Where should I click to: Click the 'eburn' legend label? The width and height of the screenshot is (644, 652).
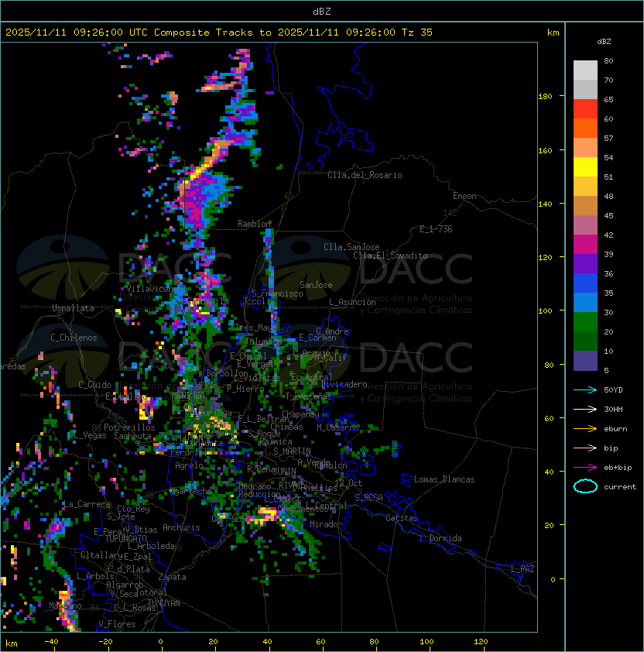click(x=615, y=429)
